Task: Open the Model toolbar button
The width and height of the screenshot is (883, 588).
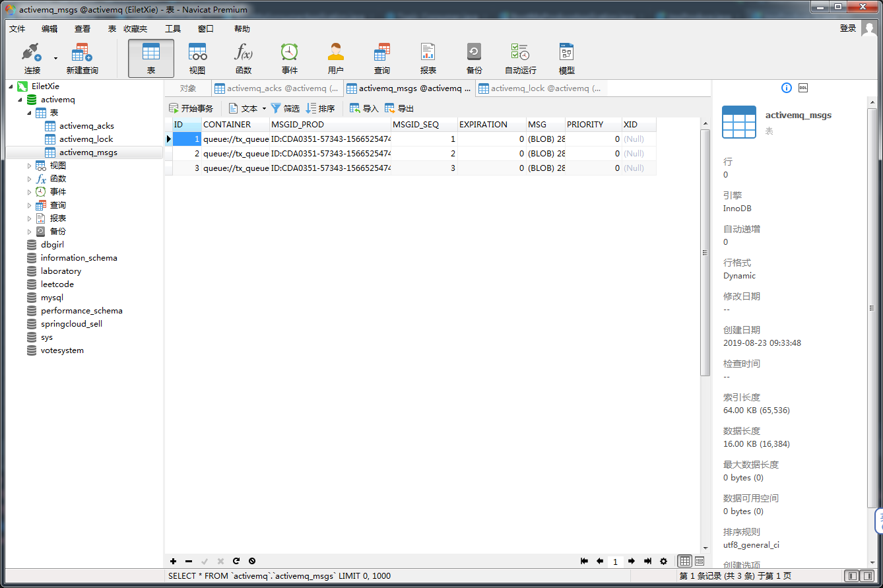Action: tap(567, 59)
